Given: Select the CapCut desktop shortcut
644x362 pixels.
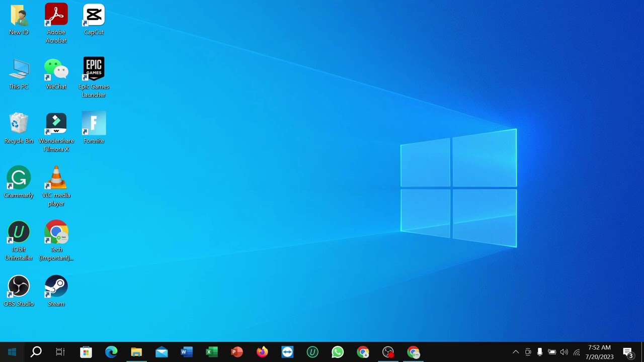Looking at the screenshot, I should tap(94, 20).
